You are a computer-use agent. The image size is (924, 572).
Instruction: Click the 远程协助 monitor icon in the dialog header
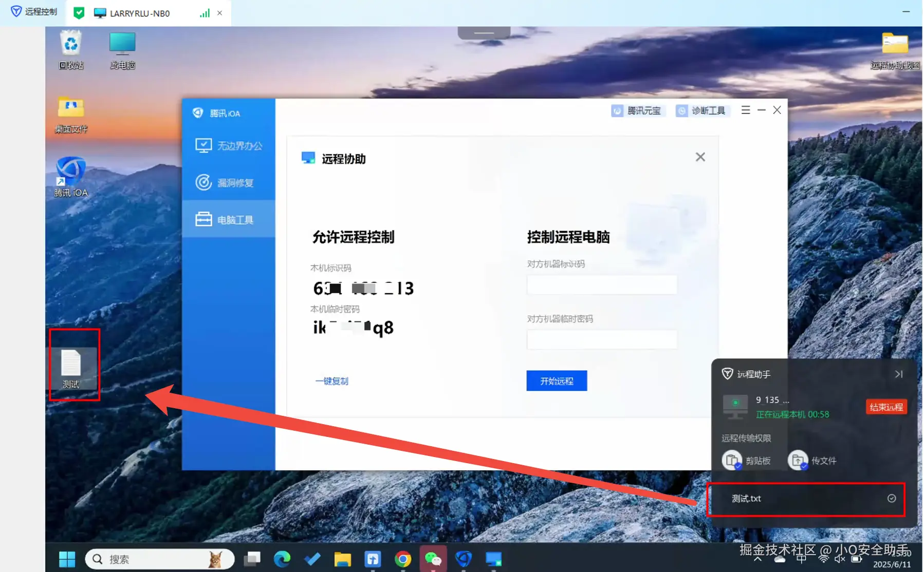[x=308, y=158]
